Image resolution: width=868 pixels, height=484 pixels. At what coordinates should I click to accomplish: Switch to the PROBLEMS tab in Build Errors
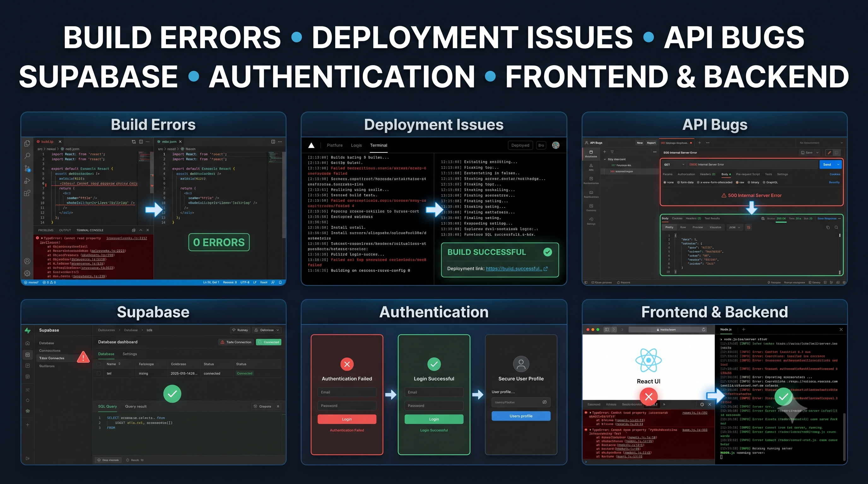tap(46, 230)
